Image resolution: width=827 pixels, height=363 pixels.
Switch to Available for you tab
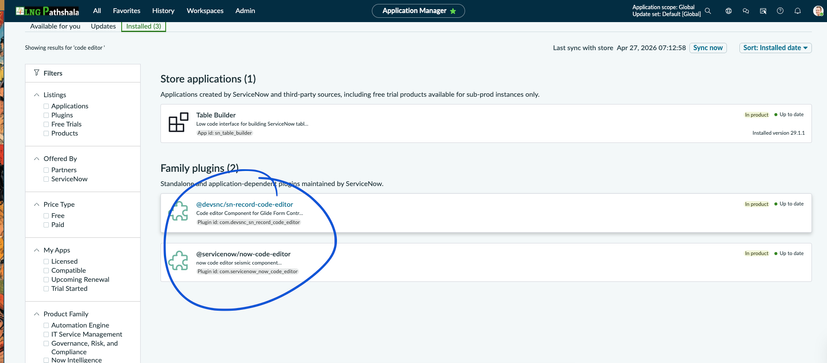tap(55, 26)
